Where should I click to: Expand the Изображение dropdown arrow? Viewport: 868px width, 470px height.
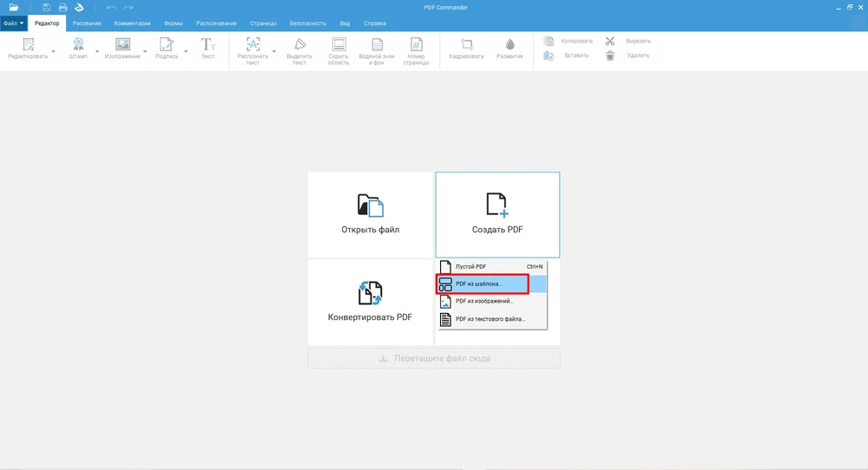tap(144, 52)
